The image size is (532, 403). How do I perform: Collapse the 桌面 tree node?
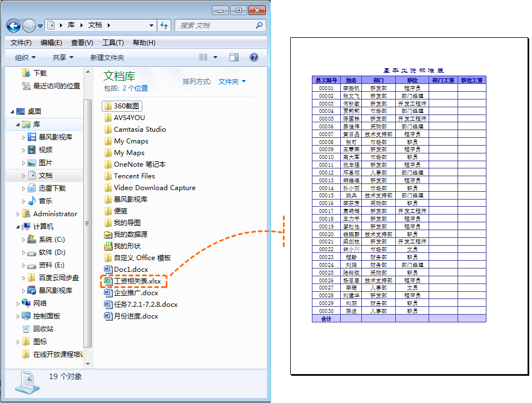point(12,112)
